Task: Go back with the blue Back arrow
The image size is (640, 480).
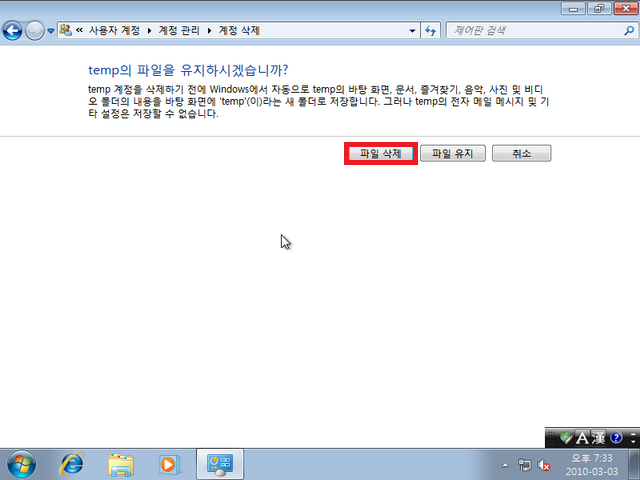Action: [12, 31]
